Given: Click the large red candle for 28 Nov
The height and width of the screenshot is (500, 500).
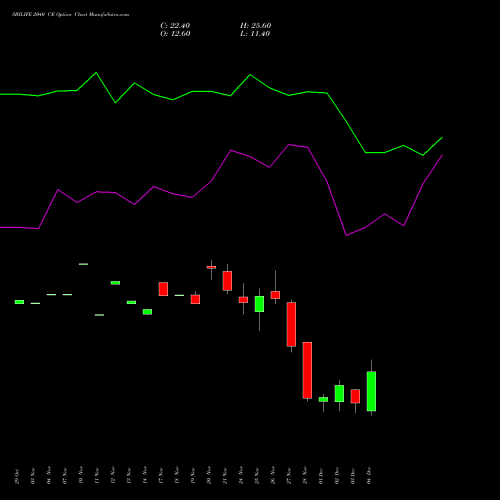Looking at the screenshot, I should (307, 370).
